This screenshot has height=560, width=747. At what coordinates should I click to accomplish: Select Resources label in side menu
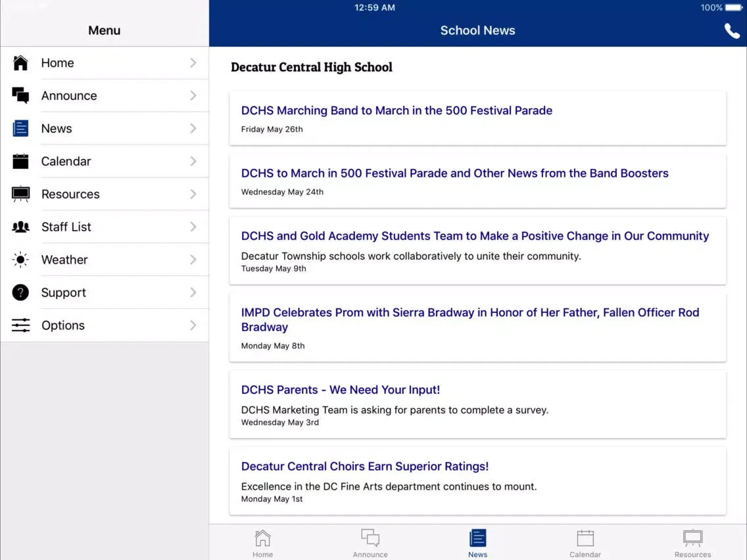coord(70,195)
